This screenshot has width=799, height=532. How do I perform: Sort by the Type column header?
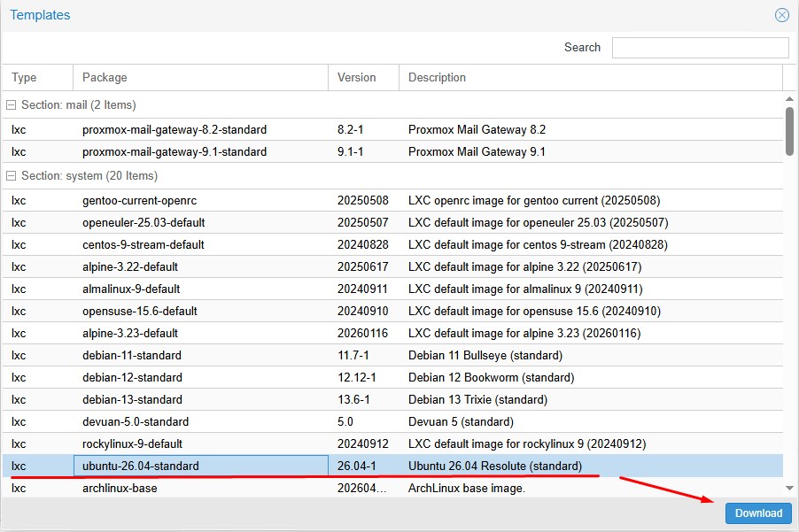click(38, 77)
